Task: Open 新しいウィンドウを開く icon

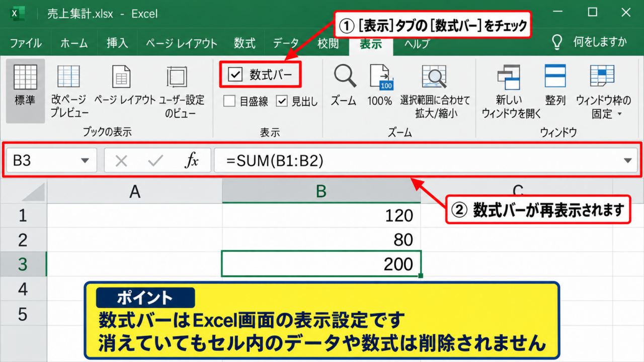Action: coord(509,77)
